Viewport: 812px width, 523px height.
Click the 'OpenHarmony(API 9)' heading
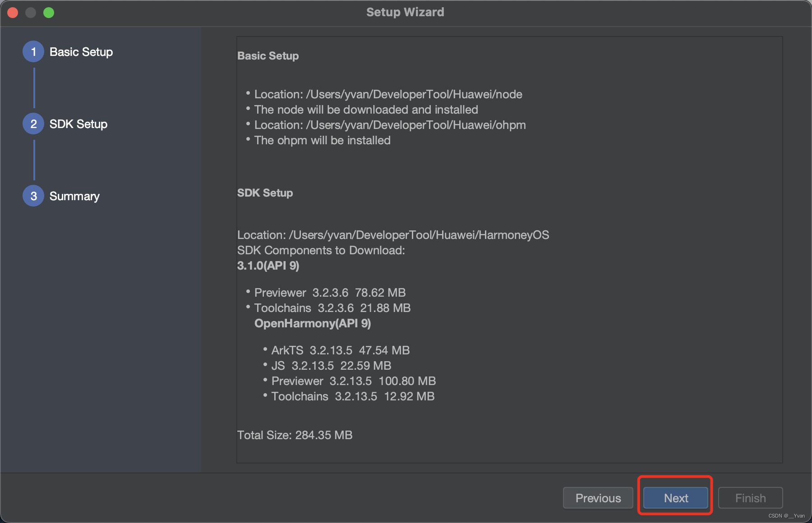pos(313,323)
